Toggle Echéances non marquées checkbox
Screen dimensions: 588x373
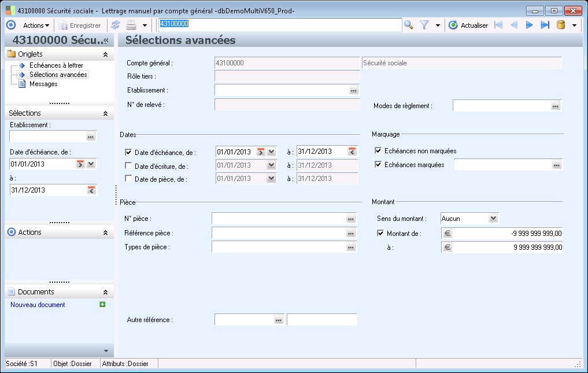[x=378, y=151]
